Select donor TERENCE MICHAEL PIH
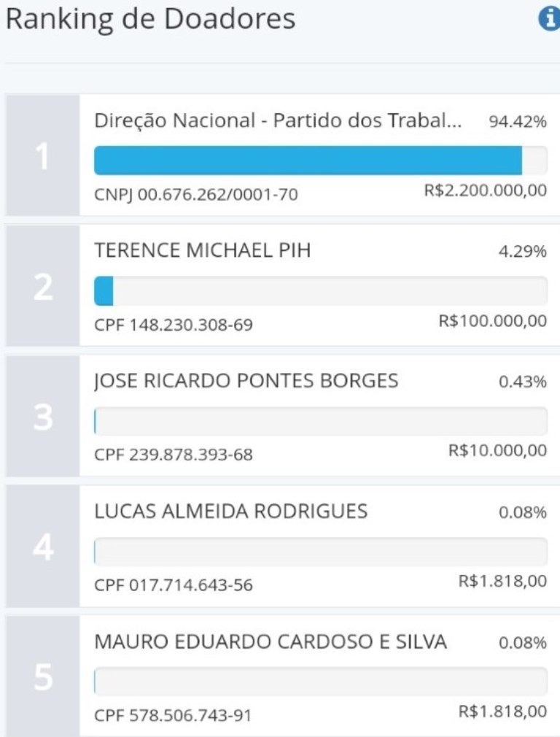The height and width of the screenshot is (737, 560). 203,250
